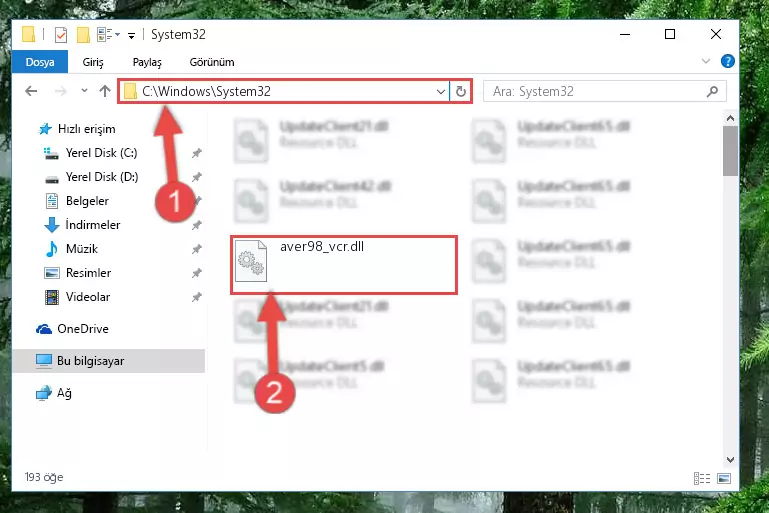
Task: Click the pin icon beside Yerel Disk (C:)
Action: (x=197, y=153)
